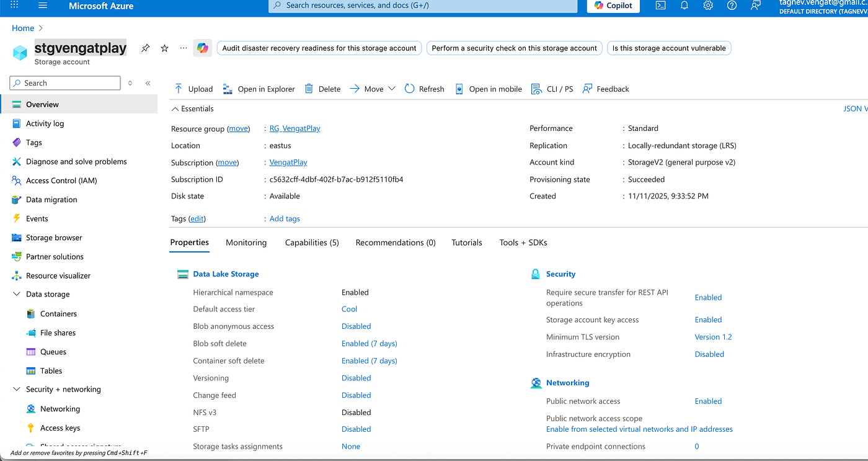Click Audit disaster recovery readiness suggestion
The height and width of the screenshot is (461, 868).
pyautogui.click(x=319, y=48)
